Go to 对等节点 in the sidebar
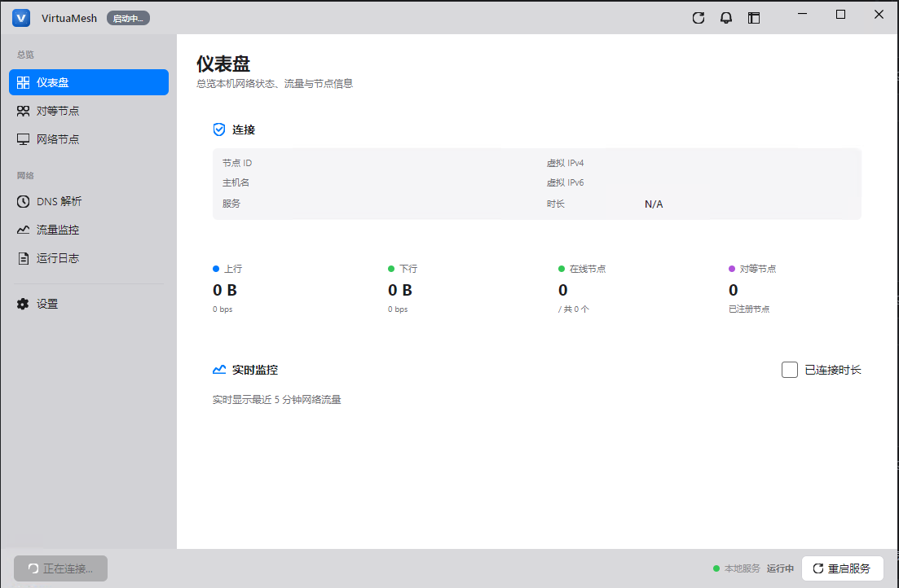 [89, 112]
